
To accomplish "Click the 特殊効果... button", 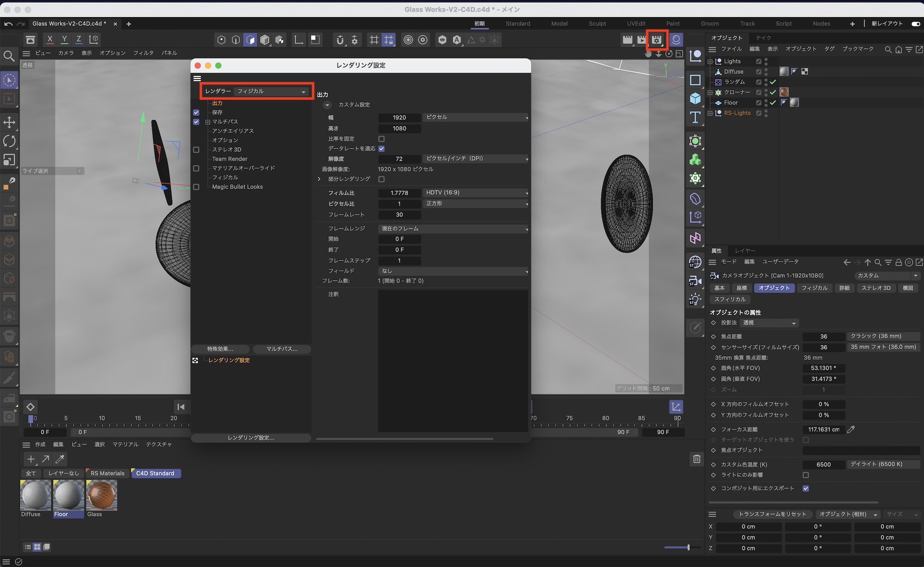I will (x=220, y=349).
